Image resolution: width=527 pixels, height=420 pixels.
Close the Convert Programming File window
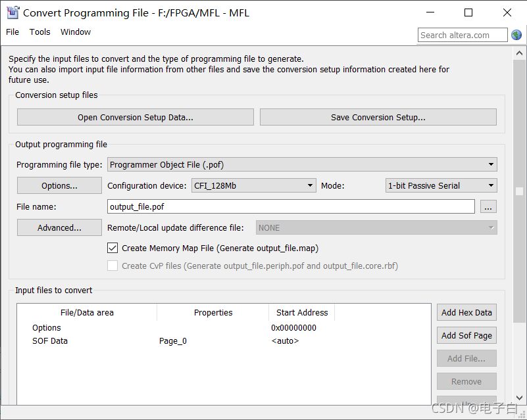[x=507, y=12]
